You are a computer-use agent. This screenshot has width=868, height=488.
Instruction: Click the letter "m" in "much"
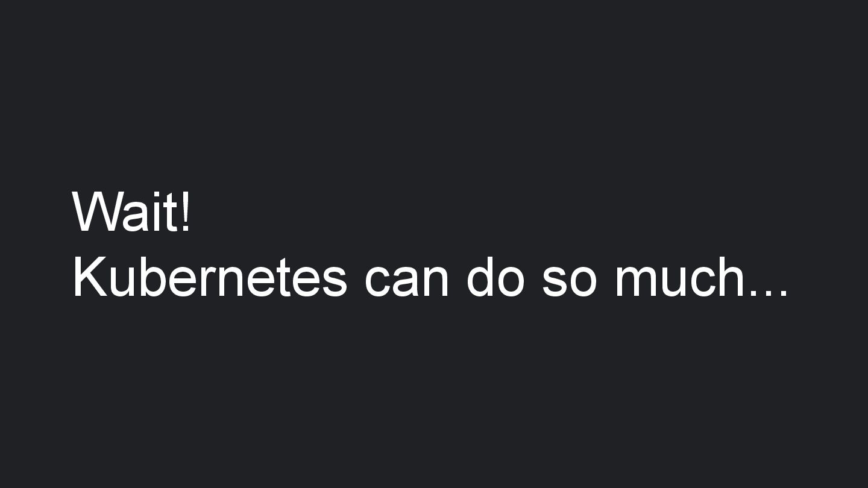(633, 281)
